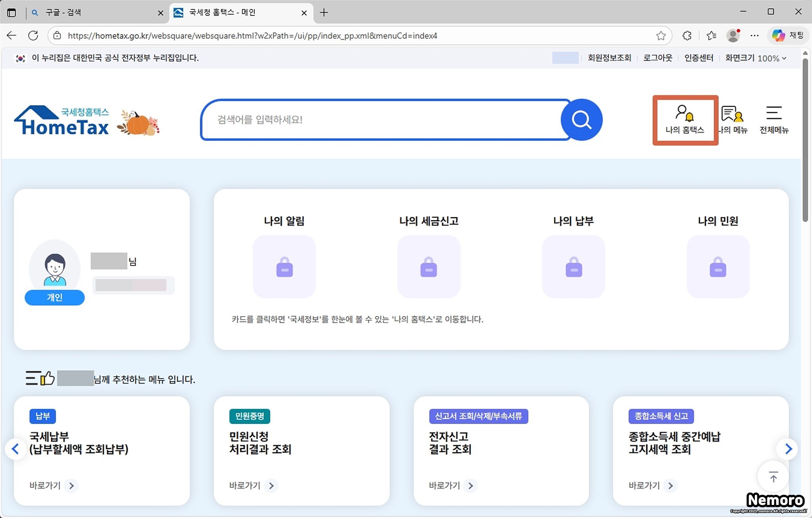The height and width of the screenshot is (518, 812).
Task: Click the 나의 민원 lock card
Action: tap(718, 267)
